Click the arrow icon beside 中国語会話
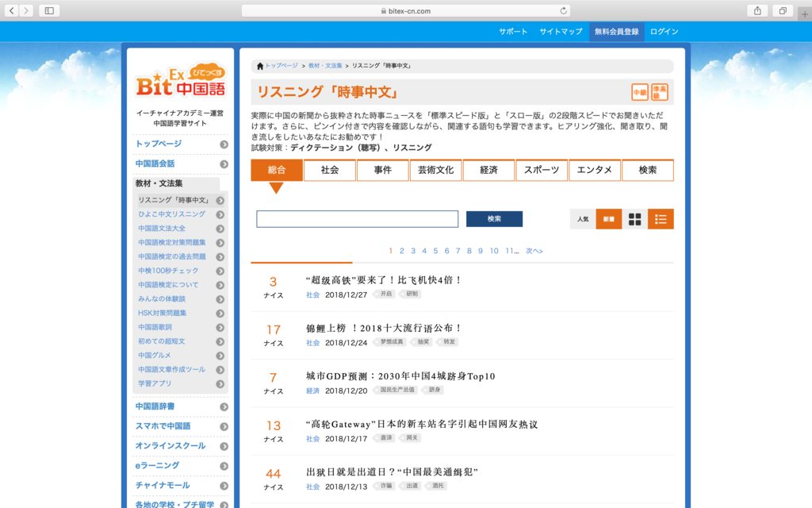The image size is (812, 508). (x=224, y=164)
